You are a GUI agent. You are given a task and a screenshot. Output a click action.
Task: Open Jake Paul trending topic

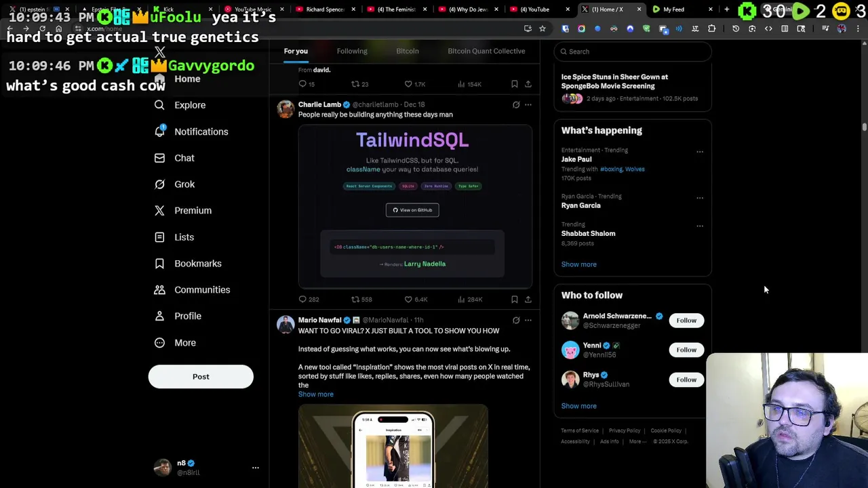(x=576, y=159)
